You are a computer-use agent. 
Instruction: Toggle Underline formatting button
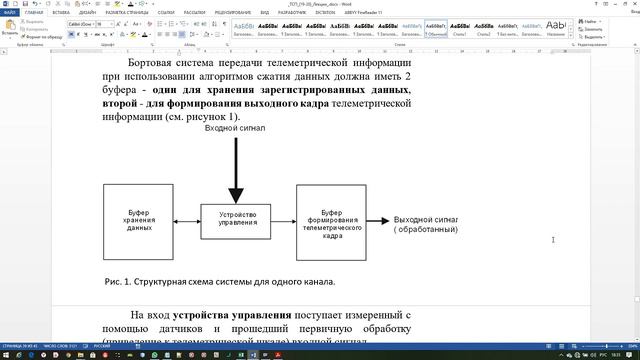86,35
